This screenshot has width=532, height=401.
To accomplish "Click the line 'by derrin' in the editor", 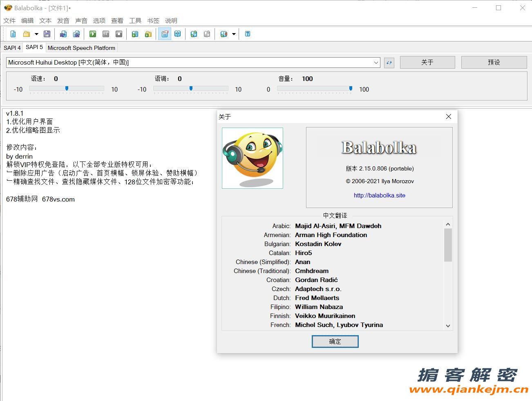I will (x=19, y=156).
